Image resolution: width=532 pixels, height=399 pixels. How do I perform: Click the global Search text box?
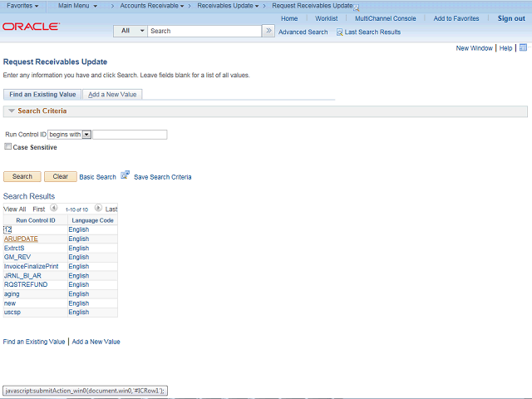(204, 31)
